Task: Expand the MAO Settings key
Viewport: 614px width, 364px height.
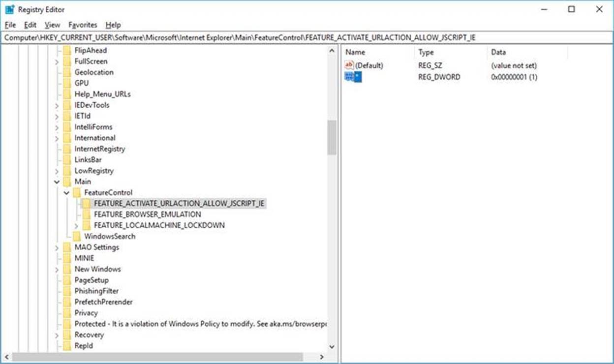Action: tap(57, 247)
